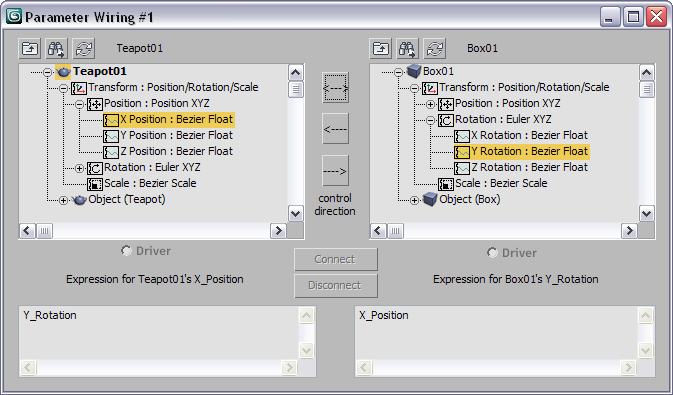Click Object (Box) cube icon
Screen dimensions: 673x395
pyautogui.click(x=430, y=199)
